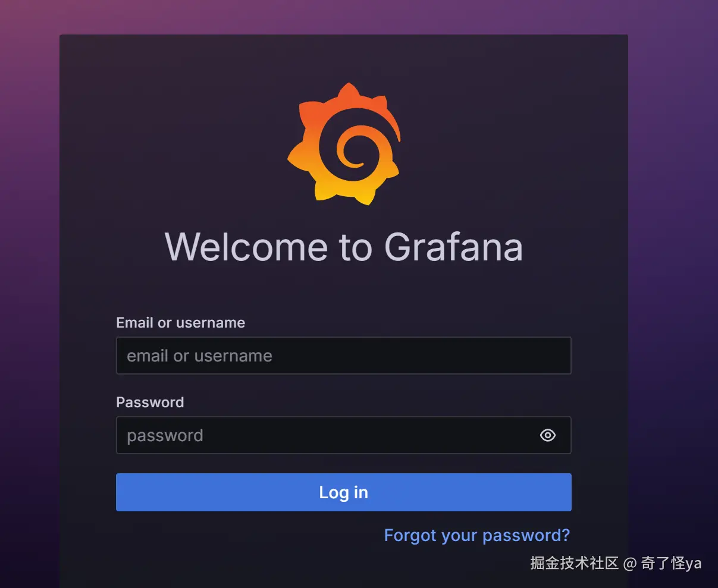Focus the email or username field
718x588 pixels.
(x=344, y=356)
